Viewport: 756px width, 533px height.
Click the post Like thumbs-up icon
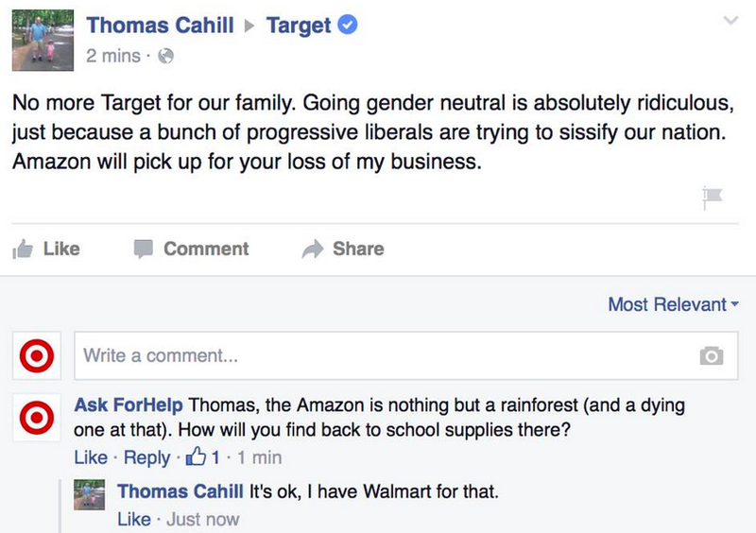23,249
